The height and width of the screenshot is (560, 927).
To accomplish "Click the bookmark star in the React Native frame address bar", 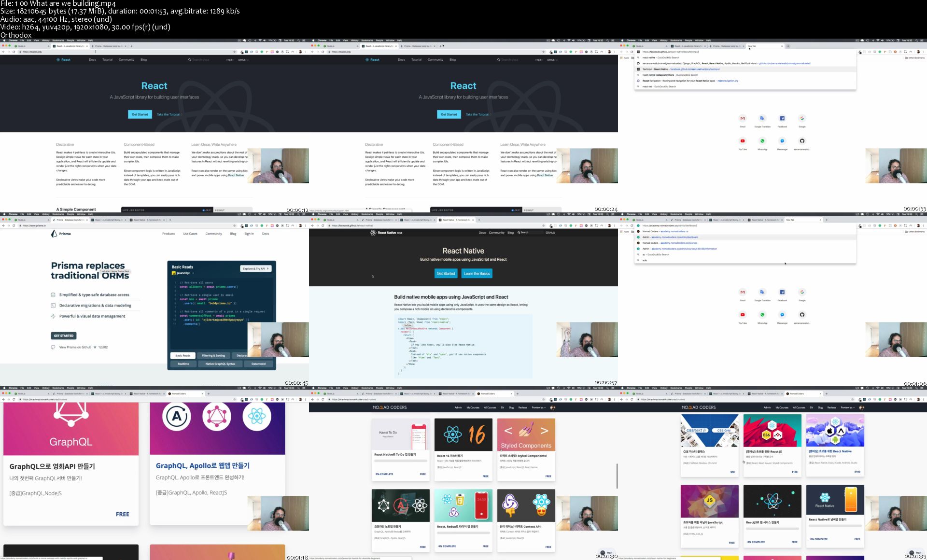I will (544, 225).
